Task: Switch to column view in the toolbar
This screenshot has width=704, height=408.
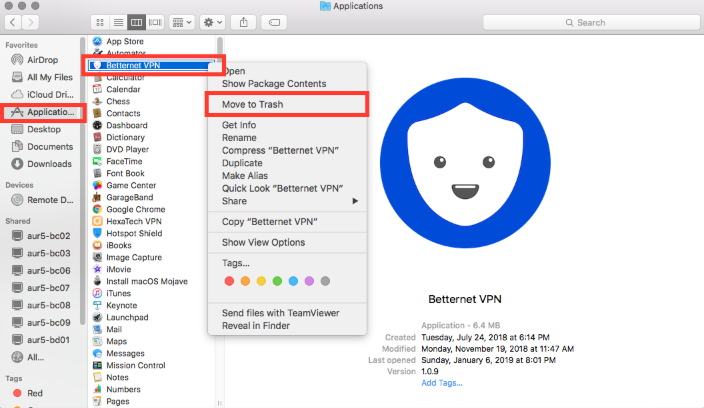Action: pyautogui.click(x=136, y=22)
